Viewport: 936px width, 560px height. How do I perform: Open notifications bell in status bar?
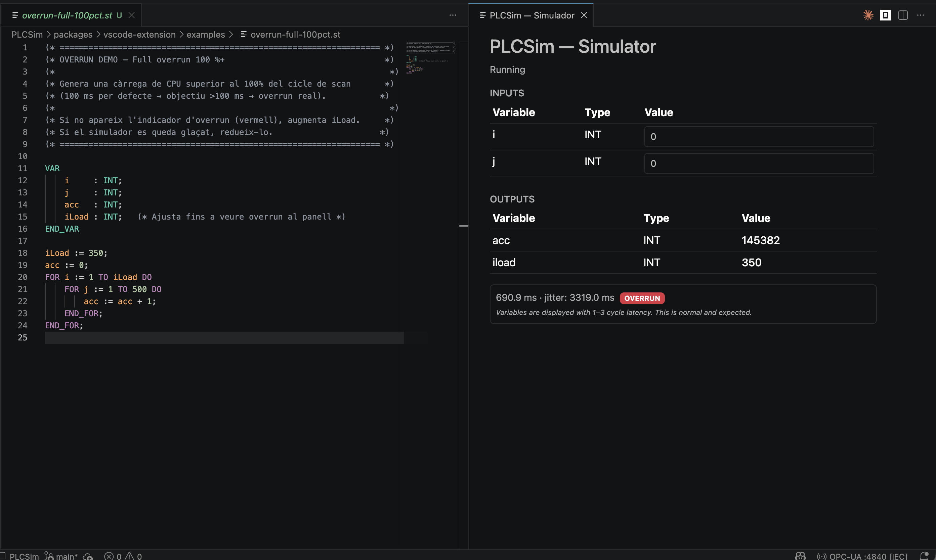click(x=924, y=556)
